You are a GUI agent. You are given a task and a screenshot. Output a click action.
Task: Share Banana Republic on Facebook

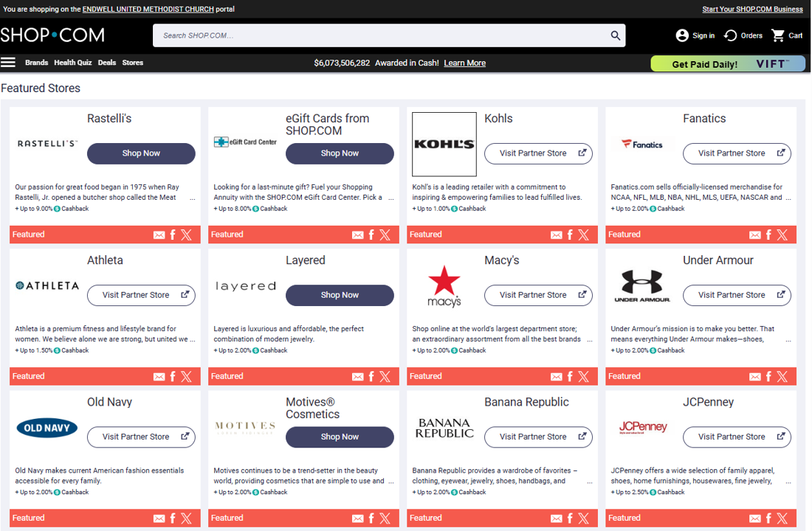pos(570,518)
